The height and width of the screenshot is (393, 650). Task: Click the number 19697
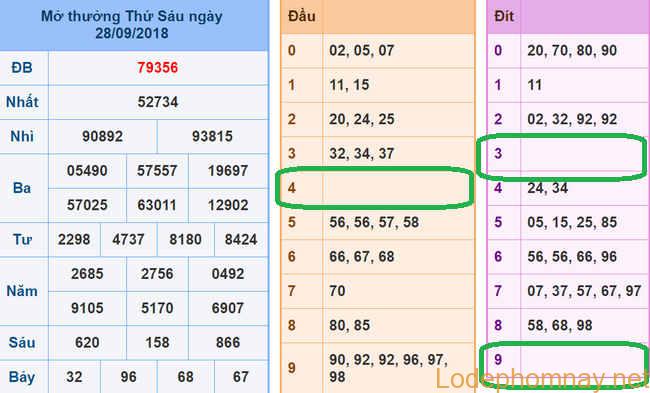228,171
